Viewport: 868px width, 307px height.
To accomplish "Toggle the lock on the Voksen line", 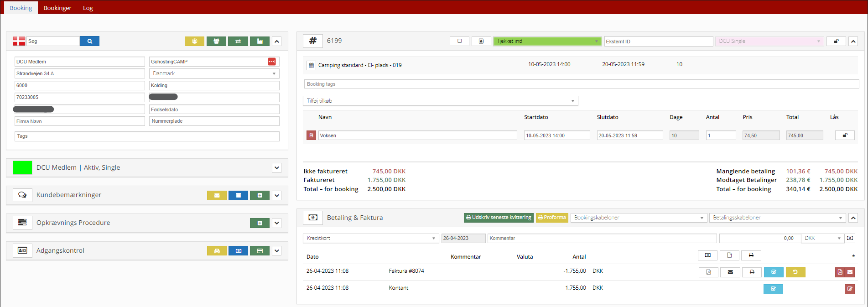I will (845, 135).
